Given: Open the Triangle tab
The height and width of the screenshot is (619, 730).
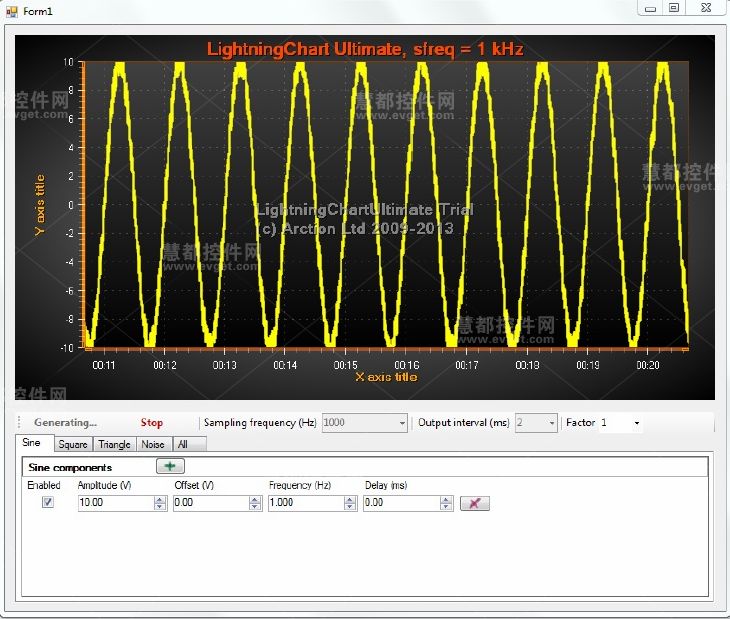Looking at the screenshot, I should pos(114,444).
